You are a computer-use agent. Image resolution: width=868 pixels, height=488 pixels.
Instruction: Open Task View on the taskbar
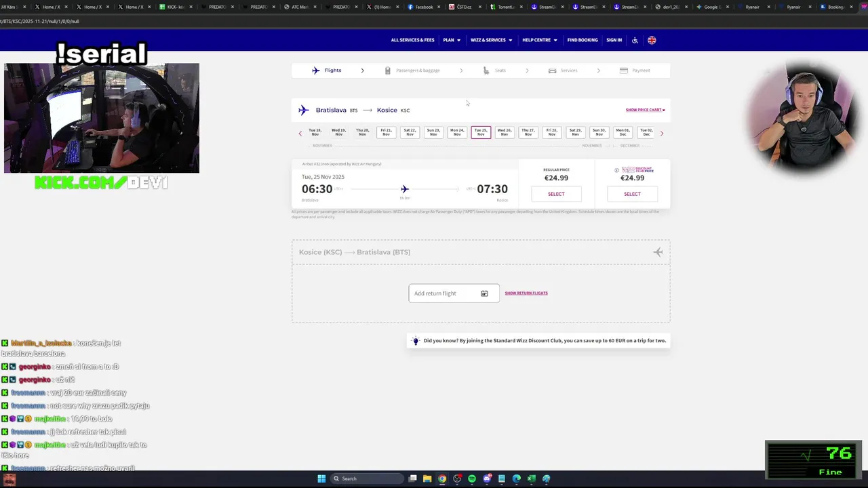click(x=412, y=479)
